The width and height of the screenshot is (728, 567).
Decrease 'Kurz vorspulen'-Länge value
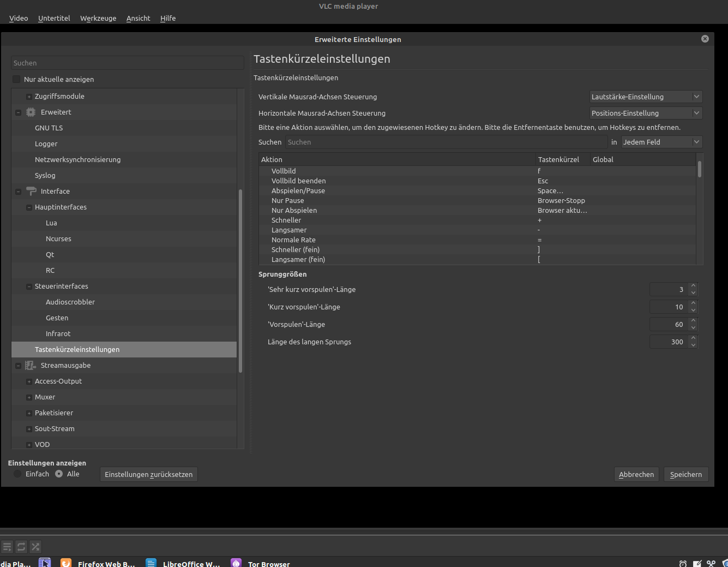pyautogui.click(x=693, y=310)
